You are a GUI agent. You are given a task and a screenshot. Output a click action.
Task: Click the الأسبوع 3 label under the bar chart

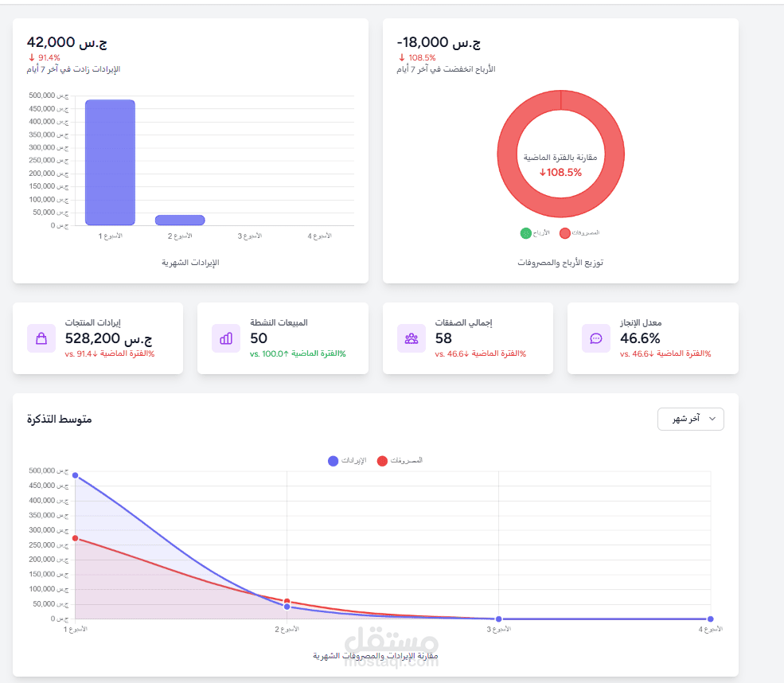coord(250,236)
